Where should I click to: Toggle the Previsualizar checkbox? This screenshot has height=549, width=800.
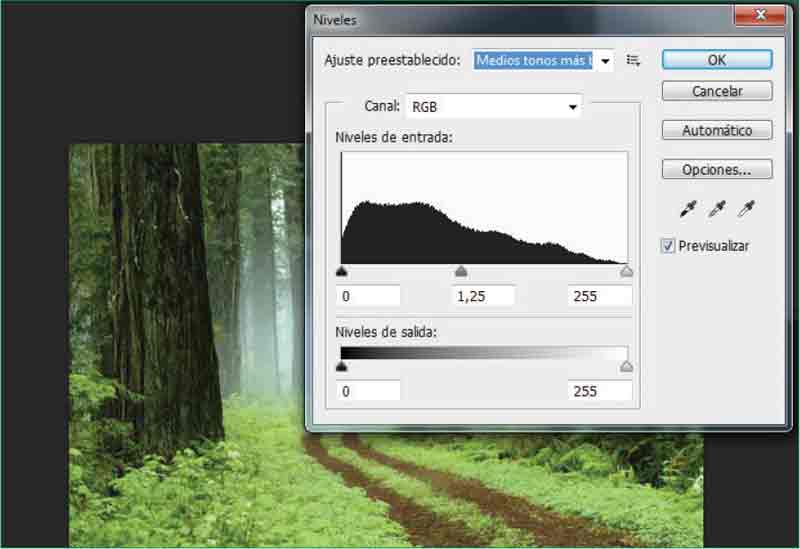668,246
